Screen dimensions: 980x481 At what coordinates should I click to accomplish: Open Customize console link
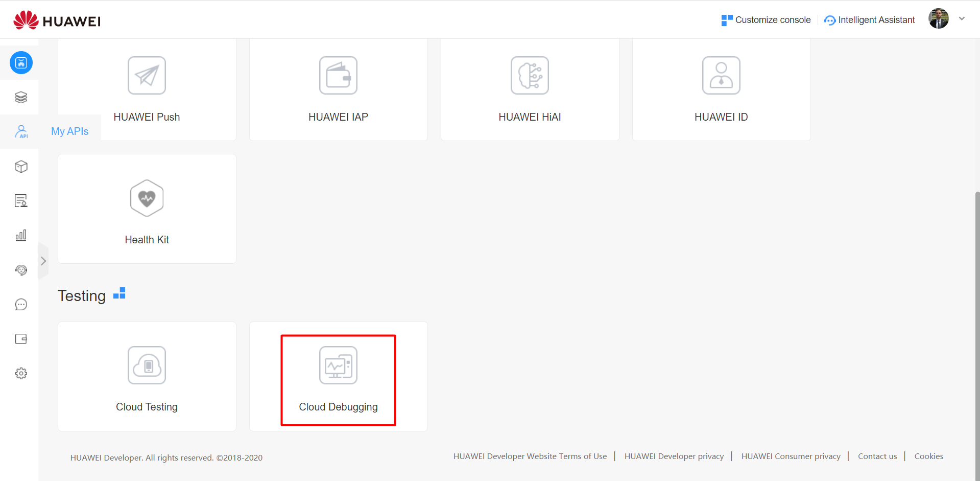point(773,20)
